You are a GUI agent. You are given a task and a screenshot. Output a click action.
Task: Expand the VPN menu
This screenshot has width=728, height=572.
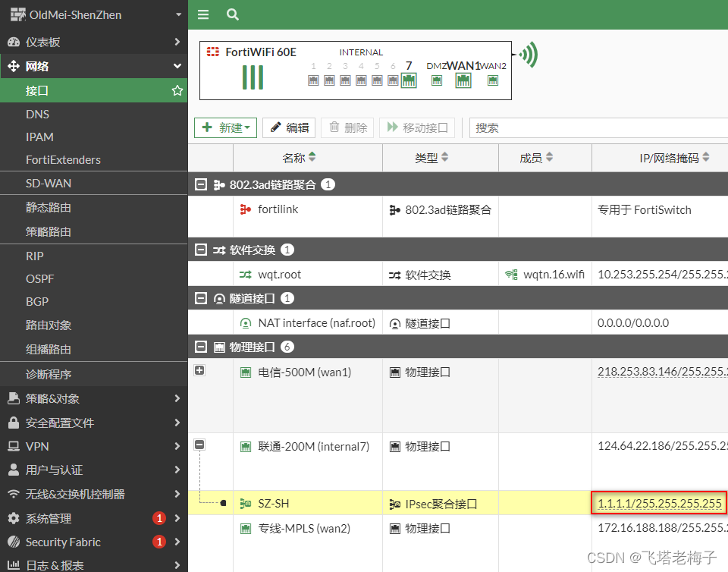[x=94, y=446]
